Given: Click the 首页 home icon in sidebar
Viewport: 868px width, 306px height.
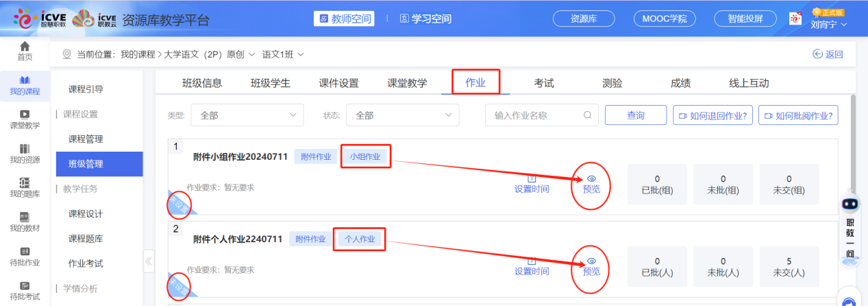Looking at the screenshot, I should pyautogui.click(x=25, y=47).
